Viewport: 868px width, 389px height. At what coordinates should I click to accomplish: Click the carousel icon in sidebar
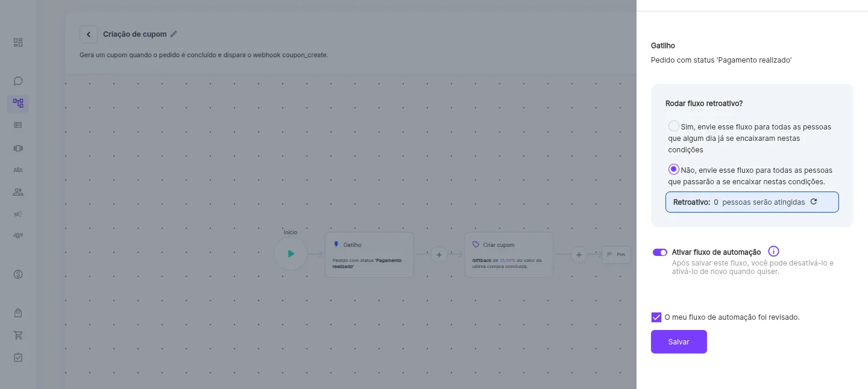[18, 148]
